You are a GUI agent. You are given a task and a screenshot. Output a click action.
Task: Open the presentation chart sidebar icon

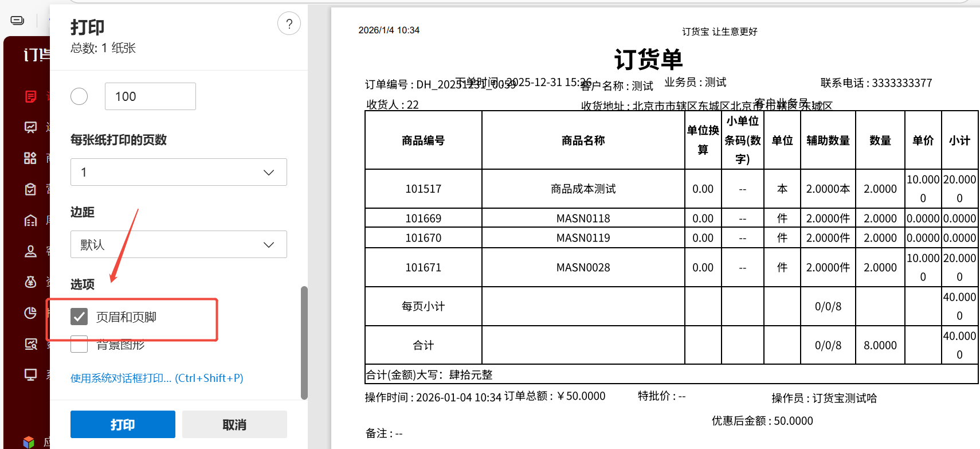31,127
